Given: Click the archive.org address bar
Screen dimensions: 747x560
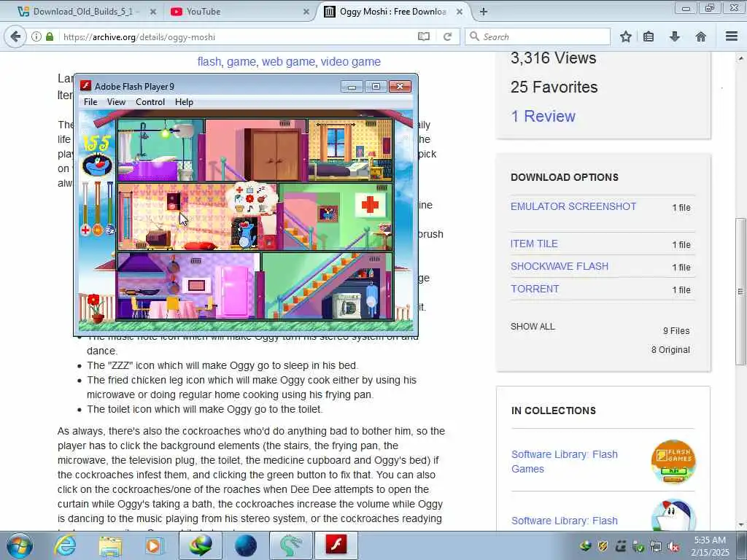Looking at the screenshot, I should [239, 36].
